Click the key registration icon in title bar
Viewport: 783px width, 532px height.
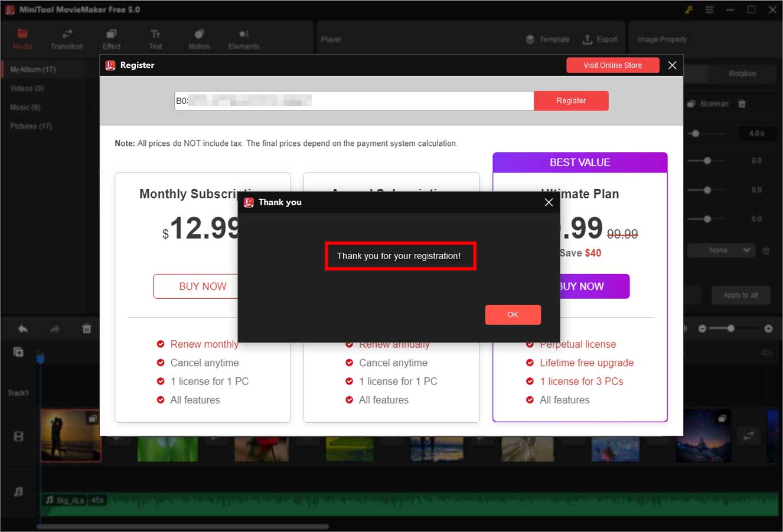(x=689, y=10)
